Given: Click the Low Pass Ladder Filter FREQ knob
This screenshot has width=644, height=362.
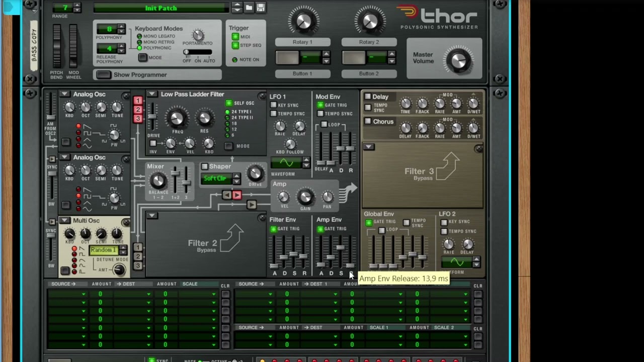Looking at the screenshot, I should click(177, 118).
